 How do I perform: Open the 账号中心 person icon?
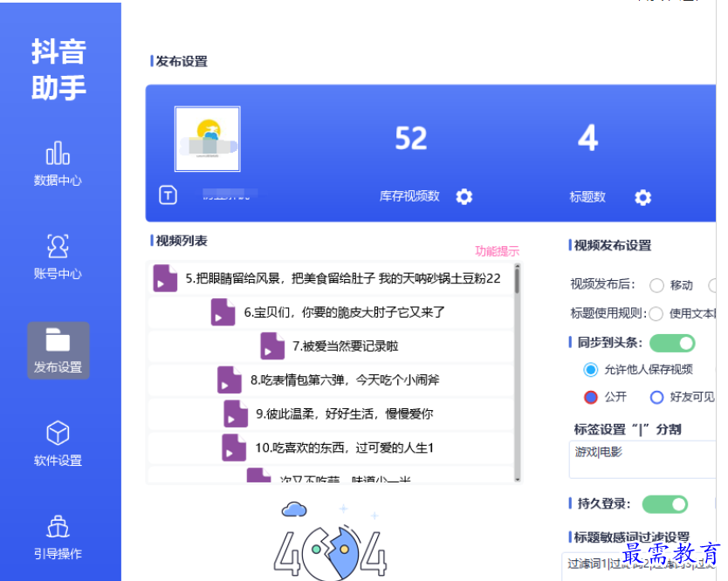(58, 246)
